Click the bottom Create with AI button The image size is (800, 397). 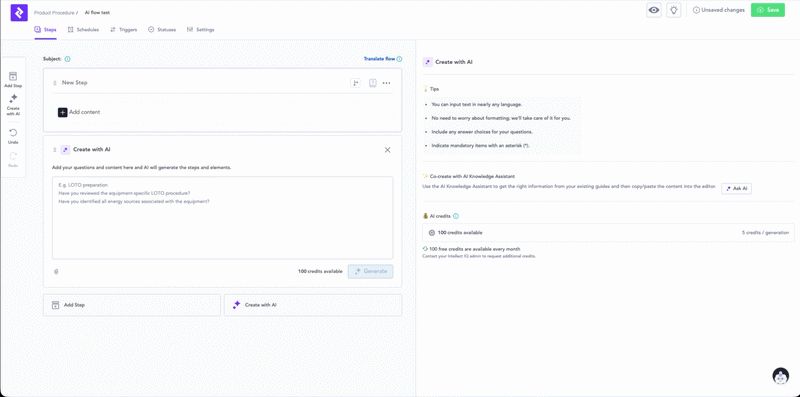(313, 305)
